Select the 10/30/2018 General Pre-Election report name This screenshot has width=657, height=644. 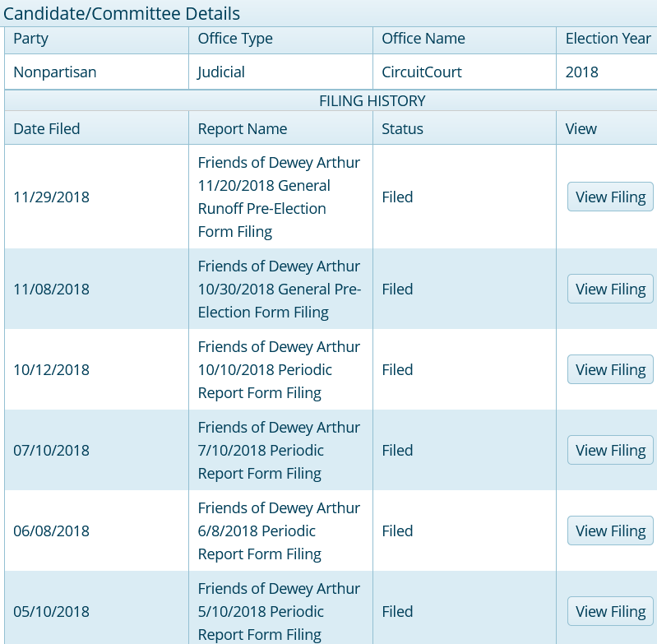click(279, 290)
